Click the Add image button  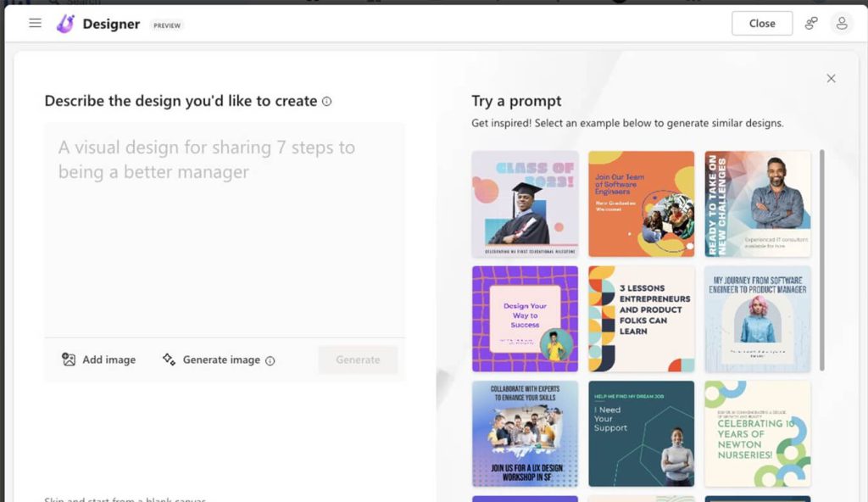(99, 360)
